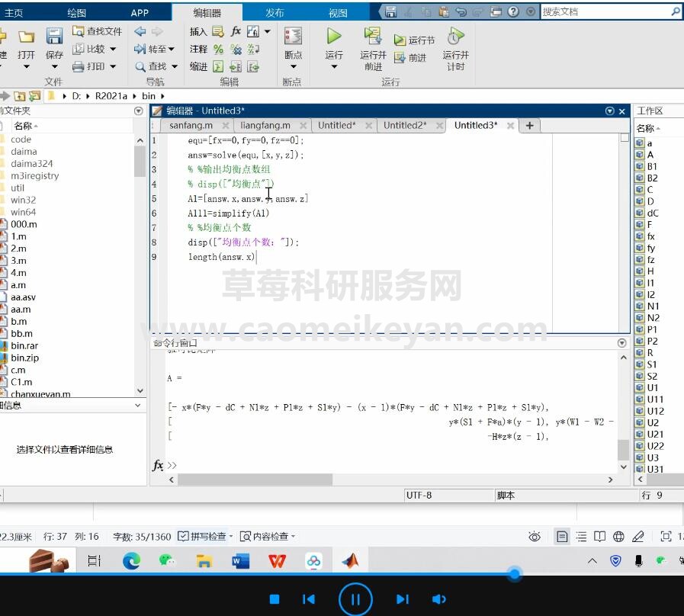This screenshot has width=684, height=616.
Task: Click the eye-protection mode icon in status bar
Action: pyautogui.click(x=535, y=536)
